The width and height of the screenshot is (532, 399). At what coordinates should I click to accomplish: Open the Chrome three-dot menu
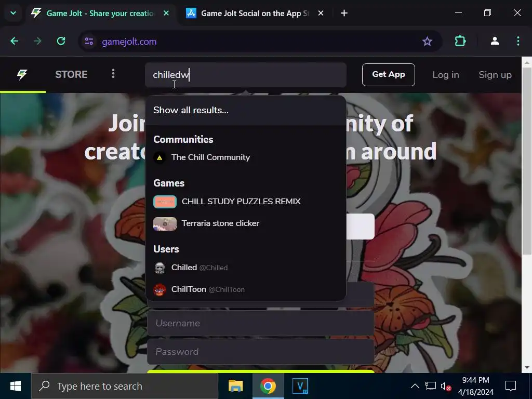(x=518, y=42)
